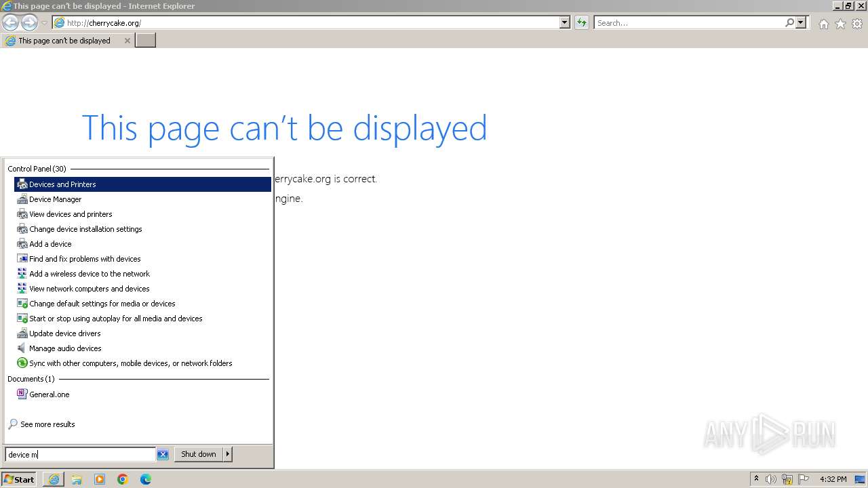Image resolution: width=868 pixels, height=488 pixels.
Task: Open Microsoft Edge from taskbar
Action: coord(146,479)
